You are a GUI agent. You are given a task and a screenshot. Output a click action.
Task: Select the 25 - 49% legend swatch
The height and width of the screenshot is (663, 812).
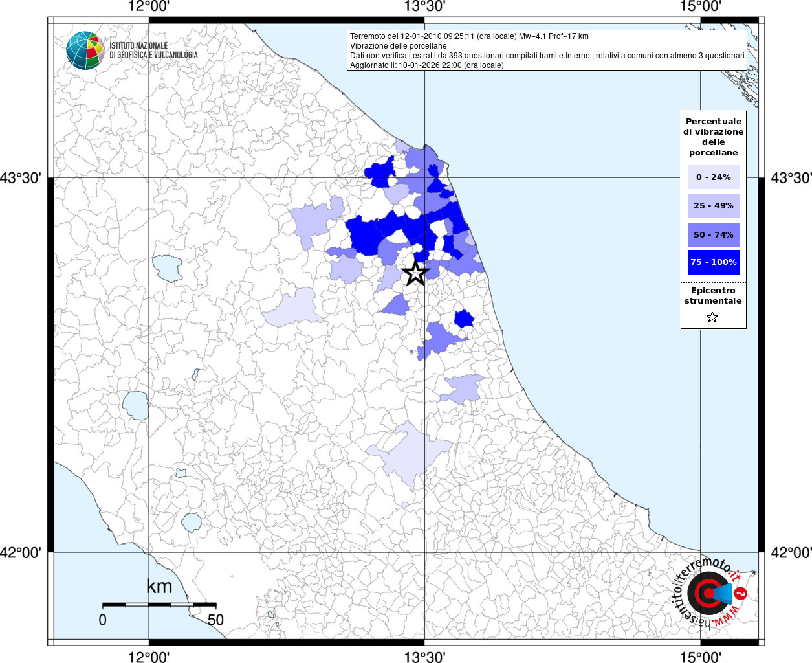(x=713, y=206)
